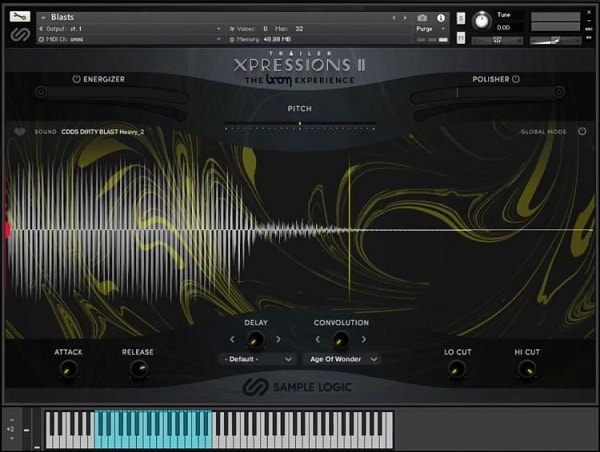Click the pitch bend wheel on keyboard
Viewport: 600px width, 452px height.
(26, 429)
